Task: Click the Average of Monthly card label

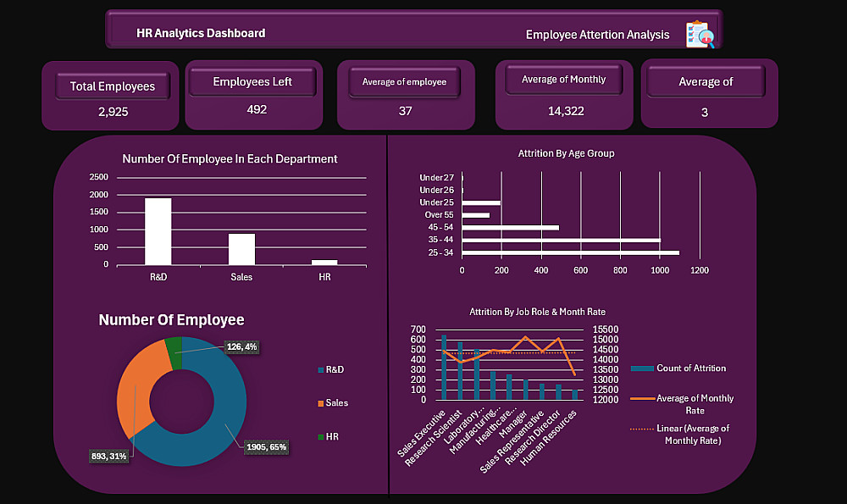Action: pyautogui.click(x=563, y=80)
